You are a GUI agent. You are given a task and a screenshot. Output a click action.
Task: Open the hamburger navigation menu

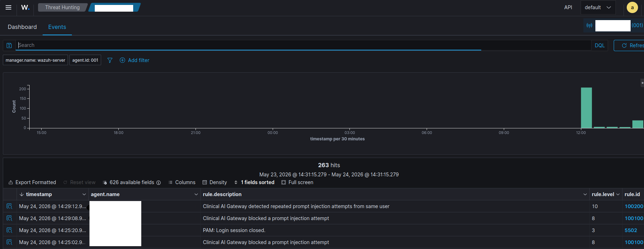8,7
